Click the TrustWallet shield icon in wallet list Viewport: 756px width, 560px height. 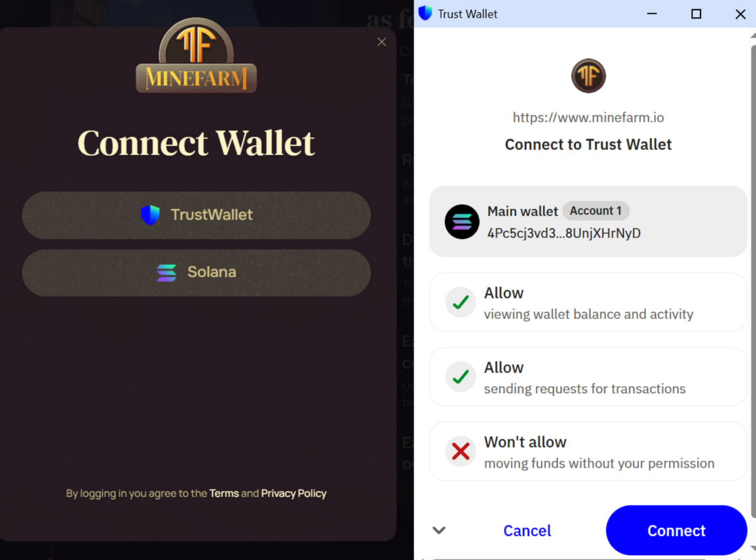click(150, 215)
